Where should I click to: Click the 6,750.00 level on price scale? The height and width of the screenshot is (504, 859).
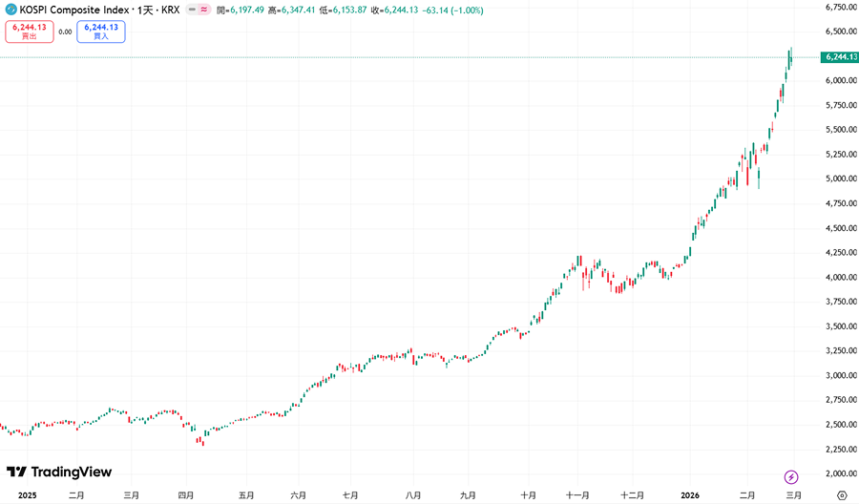(x=837, y=7)
